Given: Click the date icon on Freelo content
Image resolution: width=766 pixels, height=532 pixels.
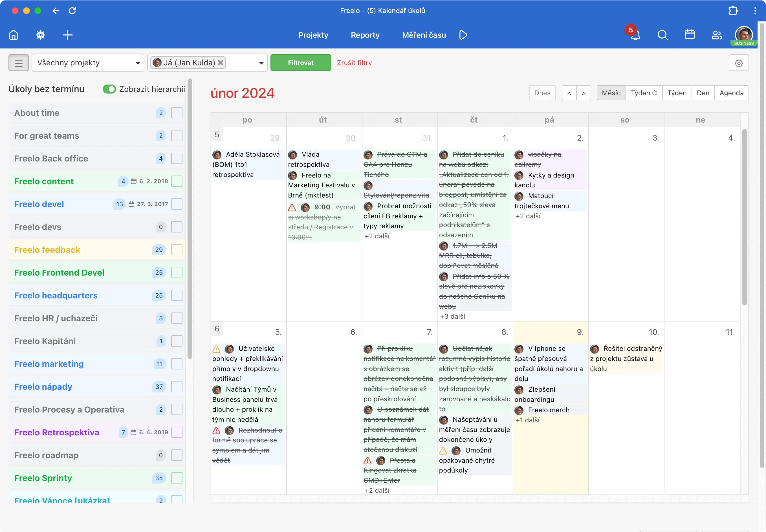Looking at the screenshot, I should pos(133,181).
